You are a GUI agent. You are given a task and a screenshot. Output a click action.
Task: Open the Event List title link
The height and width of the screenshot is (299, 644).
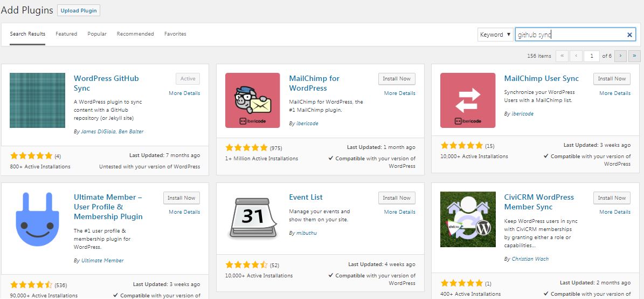306,198
